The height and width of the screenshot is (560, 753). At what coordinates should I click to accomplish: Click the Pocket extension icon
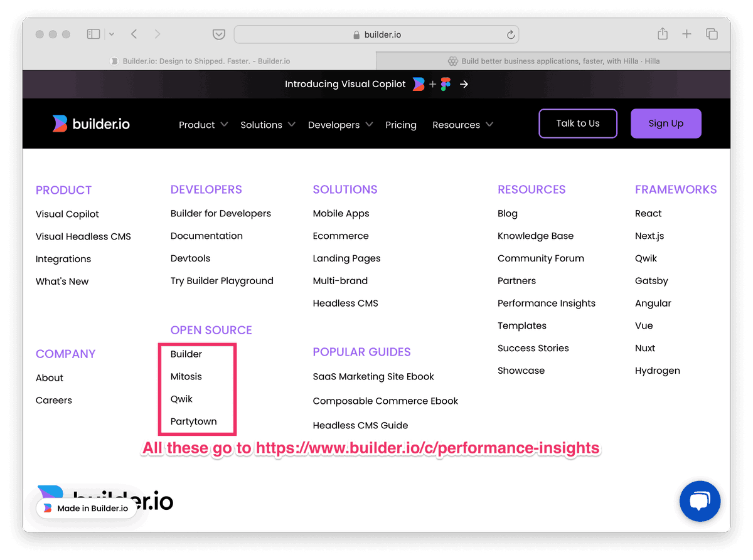[x=219, y=34]
